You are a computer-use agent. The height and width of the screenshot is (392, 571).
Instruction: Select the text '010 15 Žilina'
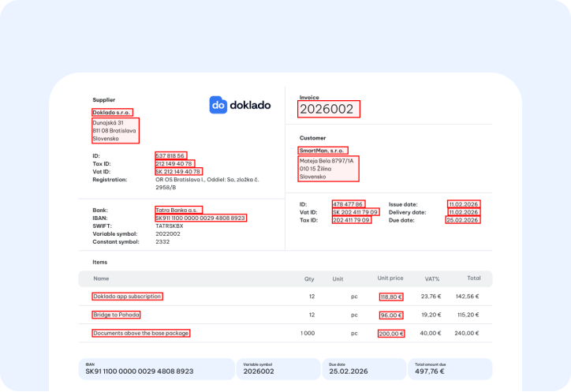(x=315, y=169)
